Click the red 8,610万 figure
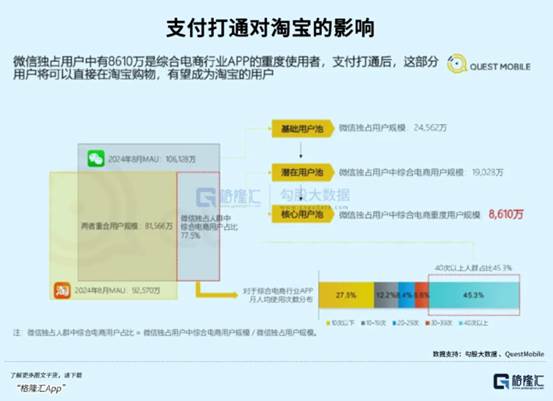 tap(506, 214)
